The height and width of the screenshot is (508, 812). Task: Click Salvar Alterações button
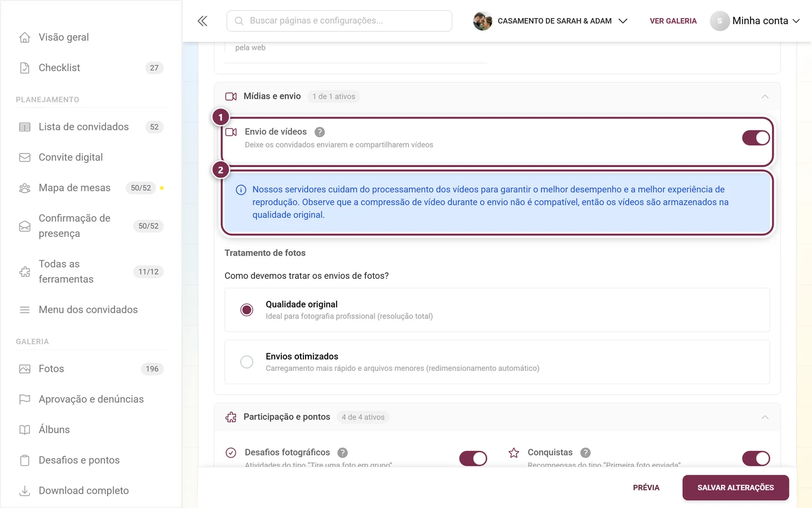[x=735, y=488]
